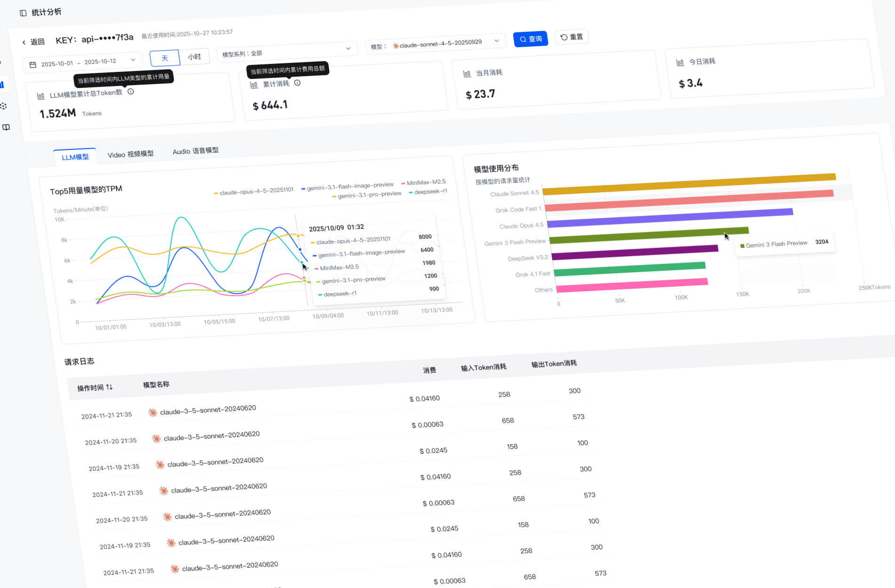Switch to the Audio 语音模型 tab
Image resolution: width=895 pixels, height=588 pixels.
coord(196,151)
